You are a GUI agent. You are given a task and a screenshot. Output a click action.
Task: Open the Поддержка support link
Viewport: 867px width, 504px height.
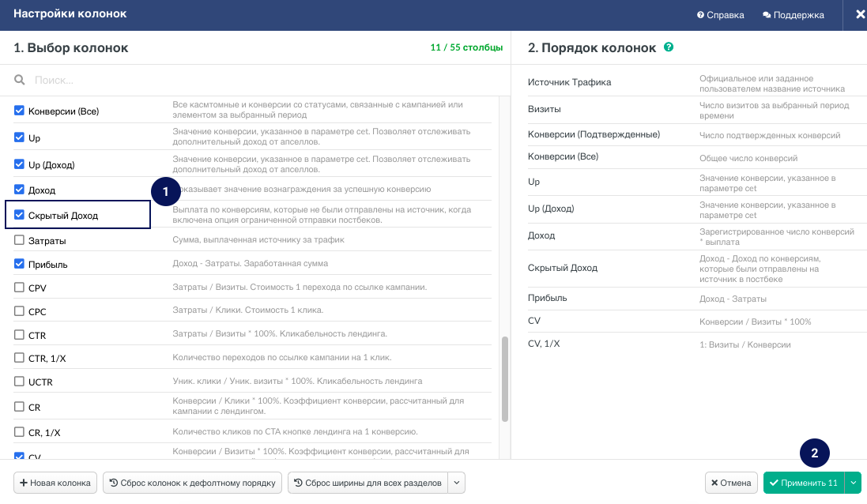pos(793,15)
